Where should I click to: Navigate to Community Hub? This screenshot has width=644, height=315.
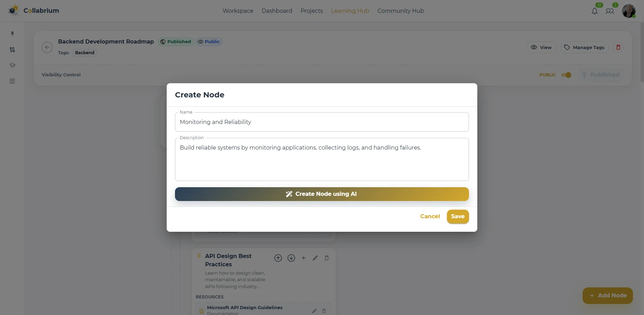[x=401, y=11]
